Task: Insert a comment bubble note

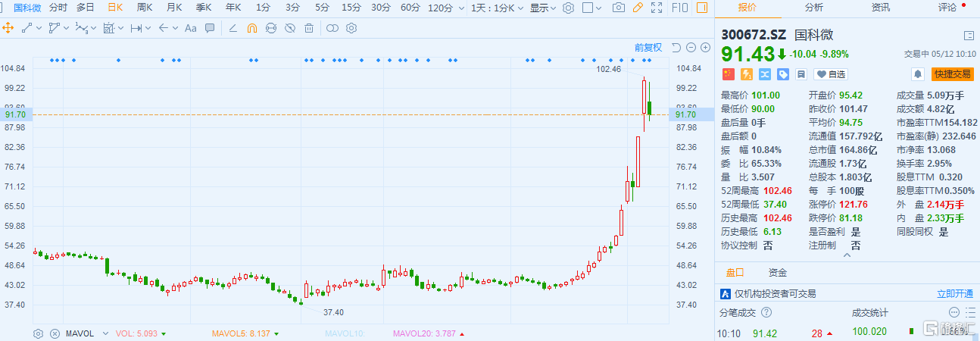Action: (210, 28)
